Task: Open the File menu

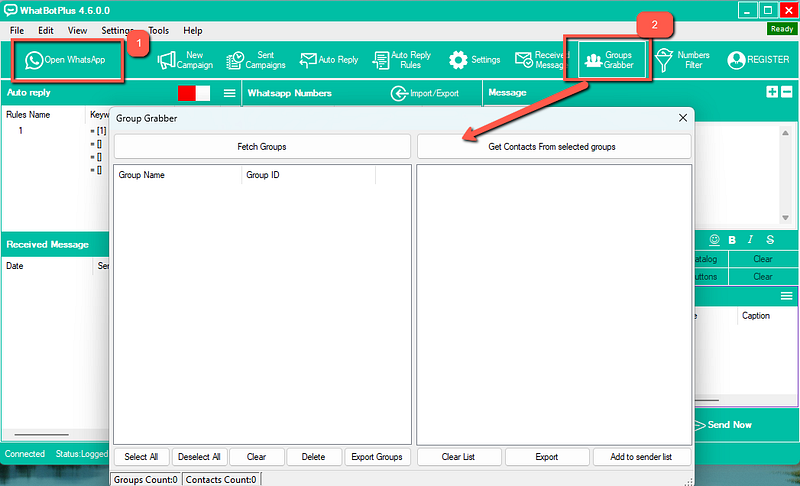Action: pos(17,31)
